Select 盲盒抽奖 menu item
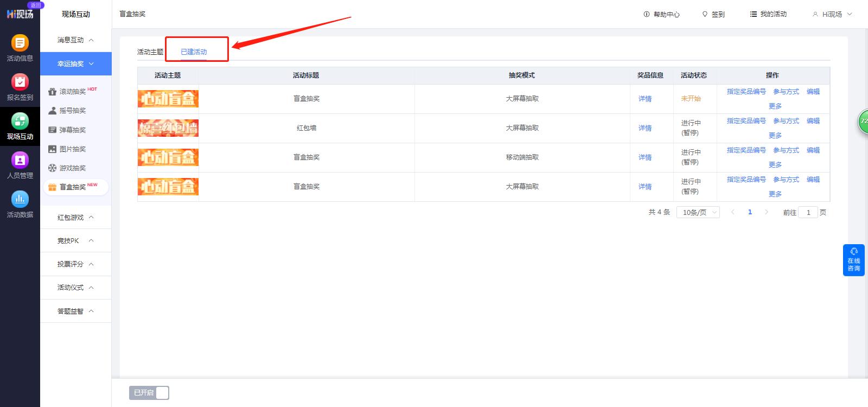 point(76,187)
